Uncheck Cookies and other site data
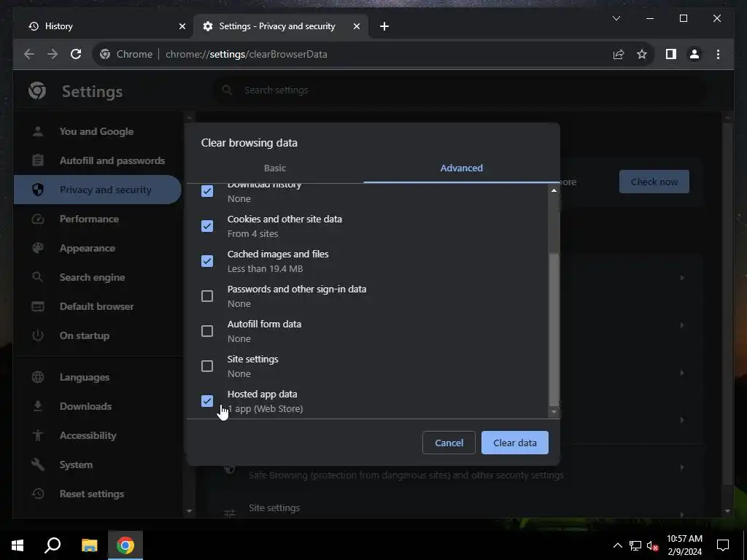747x560 pixels. pyautogui.click(x=206, y=226)
